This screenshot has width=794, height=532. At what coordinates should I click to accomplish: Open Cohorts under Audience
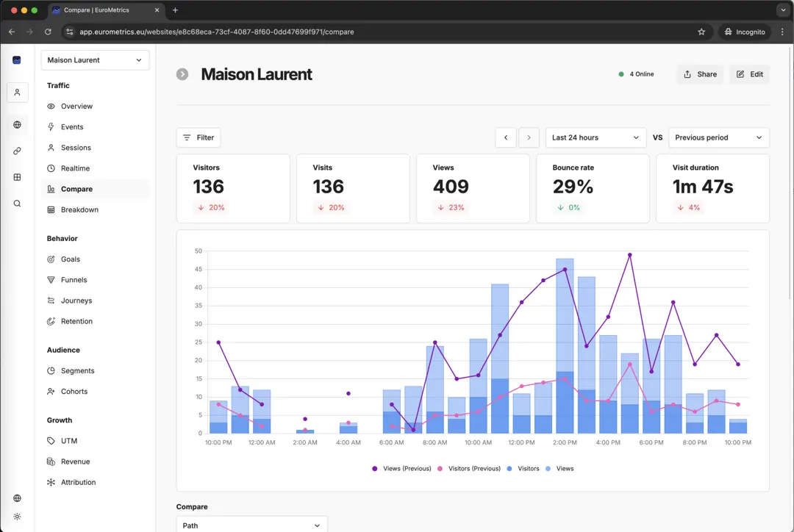tap(95, 392)
